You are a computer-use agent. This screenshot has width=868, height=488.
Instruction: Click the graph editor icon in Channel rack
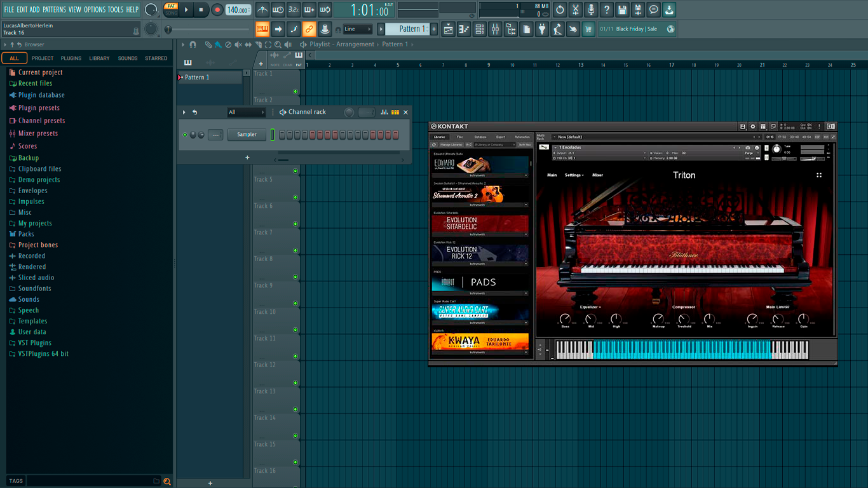(384, 112)
